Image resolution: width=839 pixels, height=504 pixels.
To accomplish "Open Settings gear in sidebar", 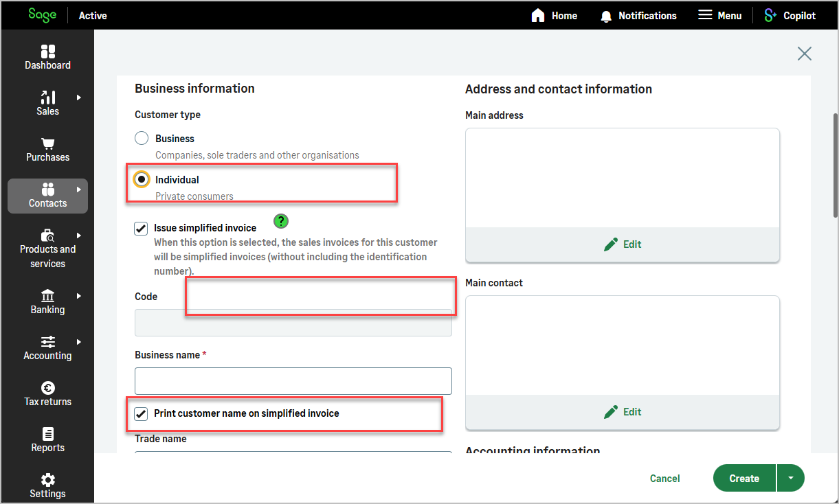I will click(x=47, y=486).
